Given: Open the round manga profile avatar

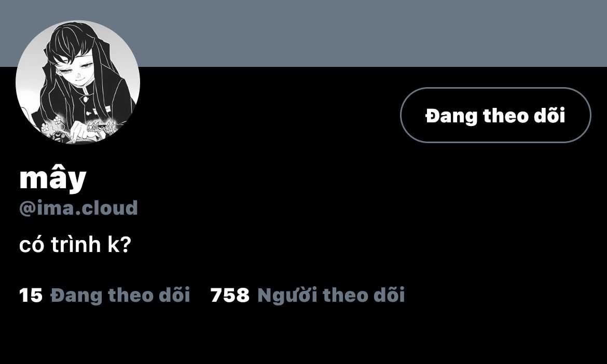Looking at the screenshot, I should point(78,82).
